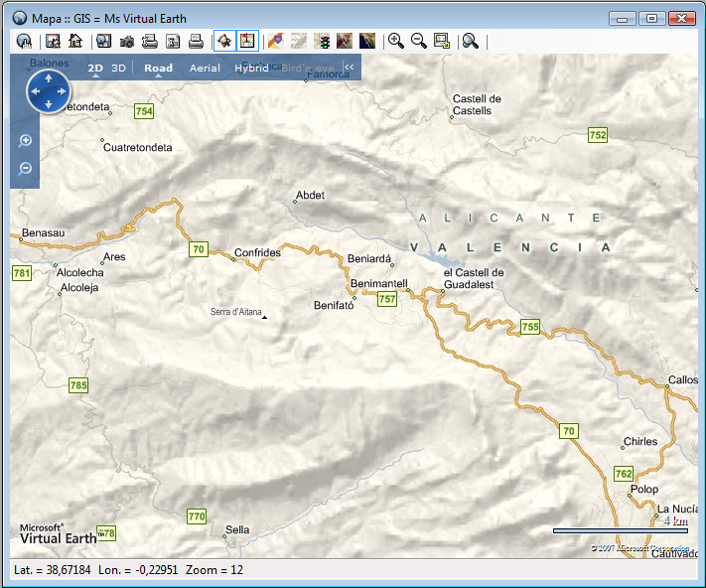This screenshot has height=588, width=706.
Task: Click the toolbar zoom in magnifier
Action: pos(395,41)
